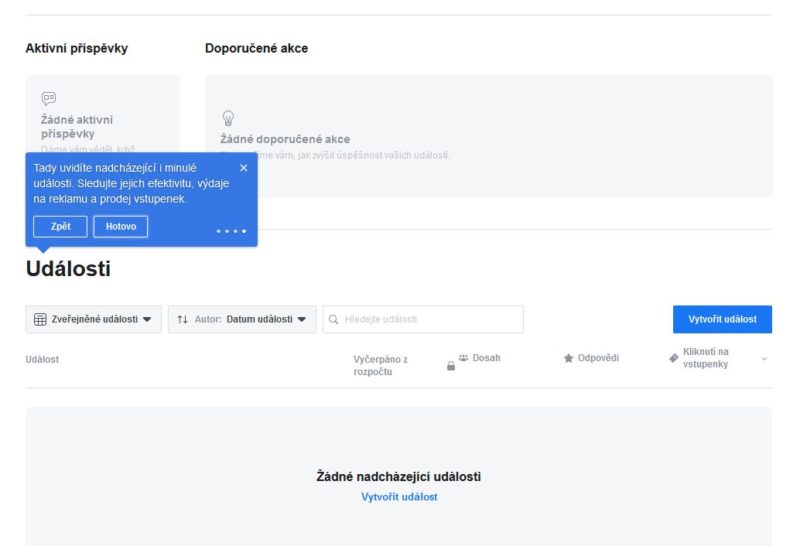
Task: Click the calendar grid icon beside Zveřejněné události
Action: point(40,319)
